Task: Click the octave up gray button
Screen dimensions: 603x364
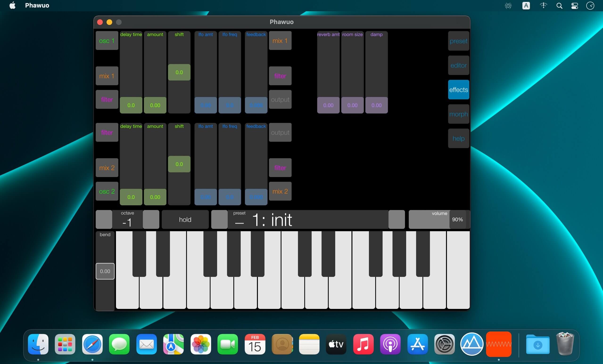Action: tap(151, 219)
